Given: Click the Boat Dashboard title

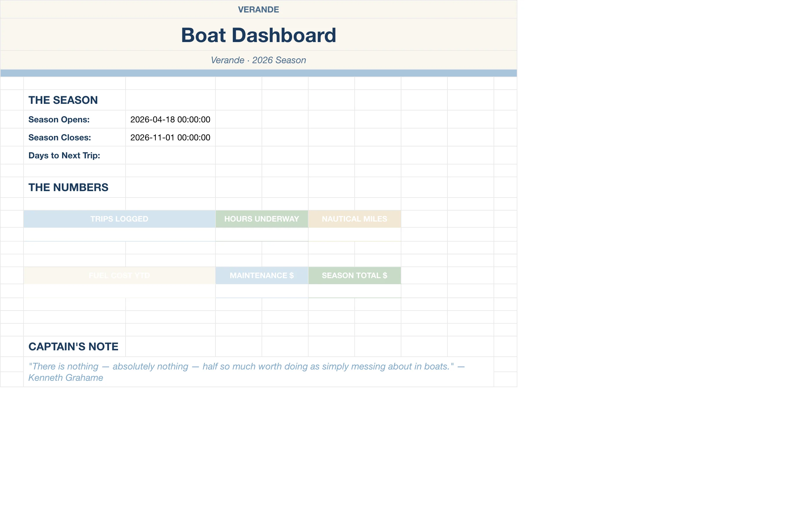Looking at the screenshot, I should pos(258,35).
